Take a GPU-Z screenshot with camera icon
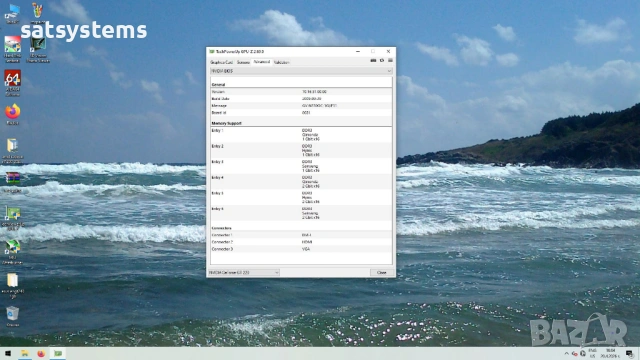Viewport: 640px width, 360px height. 373,60
